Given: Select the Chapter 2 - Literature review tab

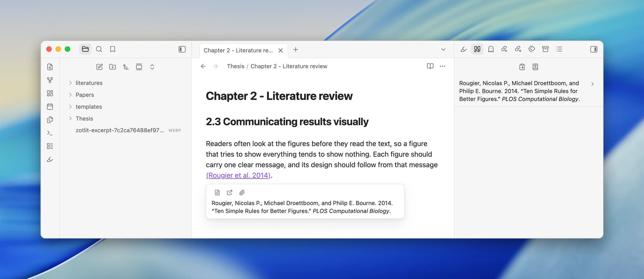Looking at the screenshot, I should 238,50.
